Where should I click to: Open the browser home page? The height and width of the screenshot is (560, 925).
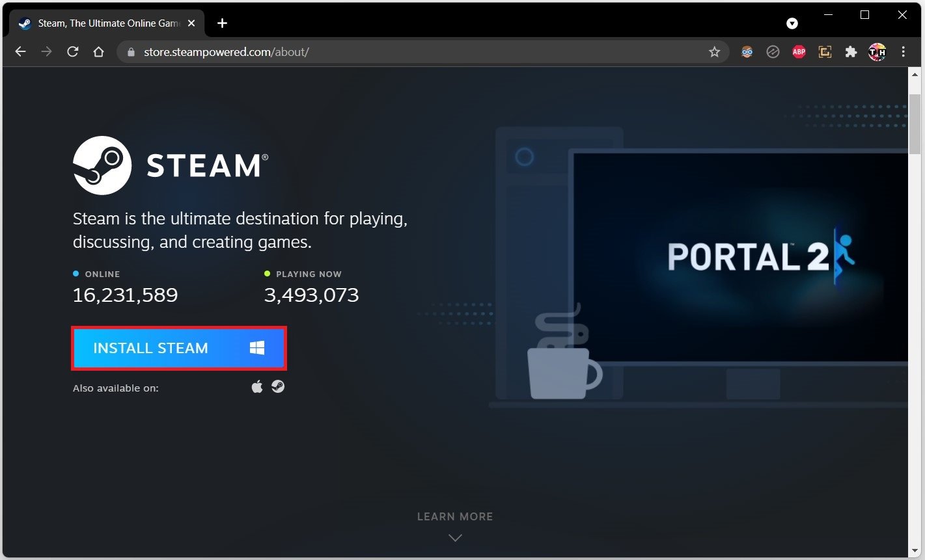(98, 52)
